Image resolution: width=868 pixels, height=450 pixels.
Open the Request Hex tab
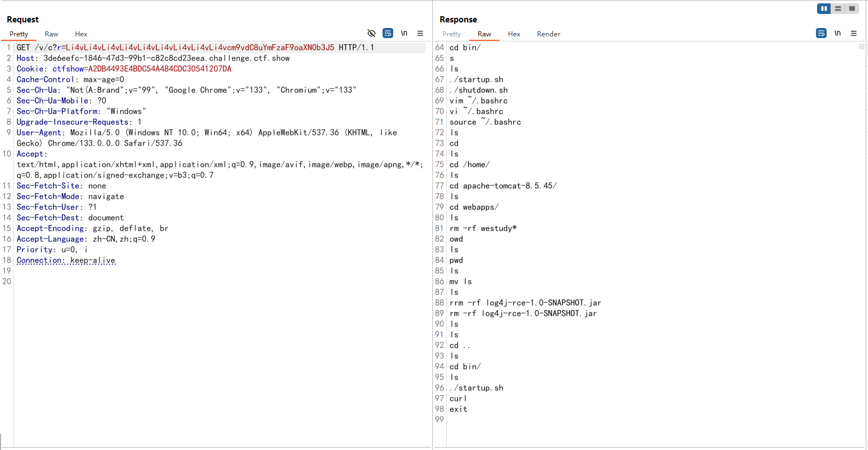pos(81,34)
